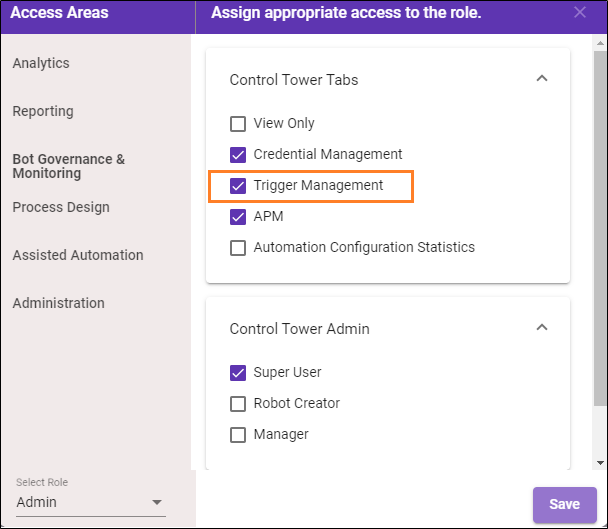Uncheck Credential Management checkbox
The height and width of the screenshot is (529, 608).
pyautogui.click(x=238, y=155)
